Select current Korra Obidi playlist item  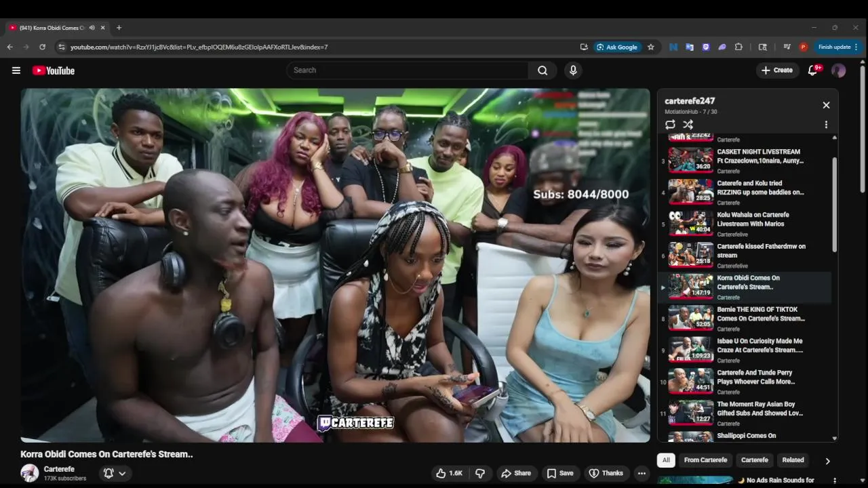[744, 287]
